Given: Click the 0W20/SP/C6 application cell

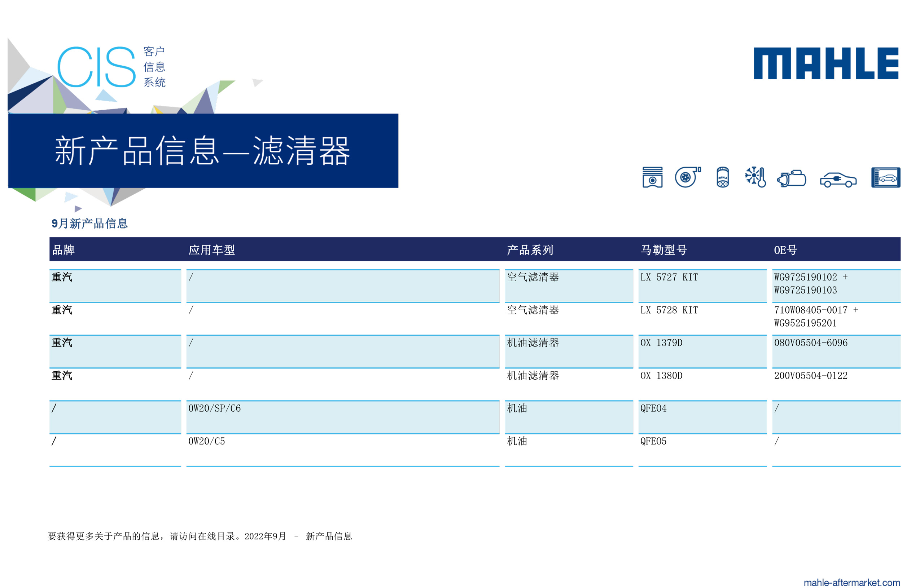Looking at the screenshot, I should 343,417.
